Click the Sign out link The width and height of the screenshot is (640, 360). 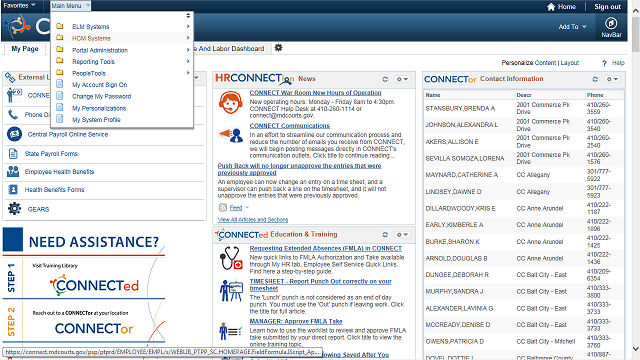pos(607,7)
